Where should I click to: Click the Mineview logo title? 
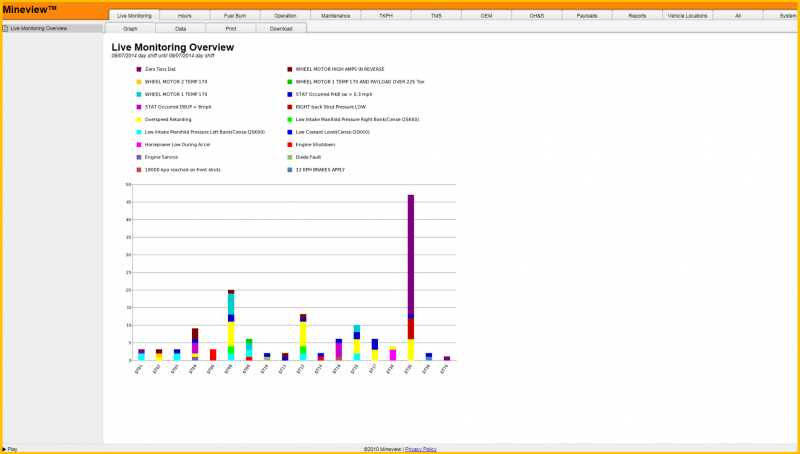pos(30,9)
